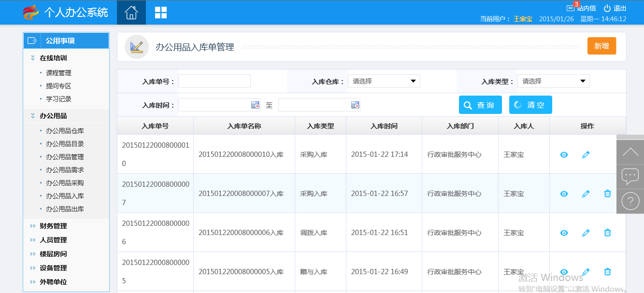Edit the record ending in 0010 with pencil
The image size is (644, 293).
tap(586, 154)
